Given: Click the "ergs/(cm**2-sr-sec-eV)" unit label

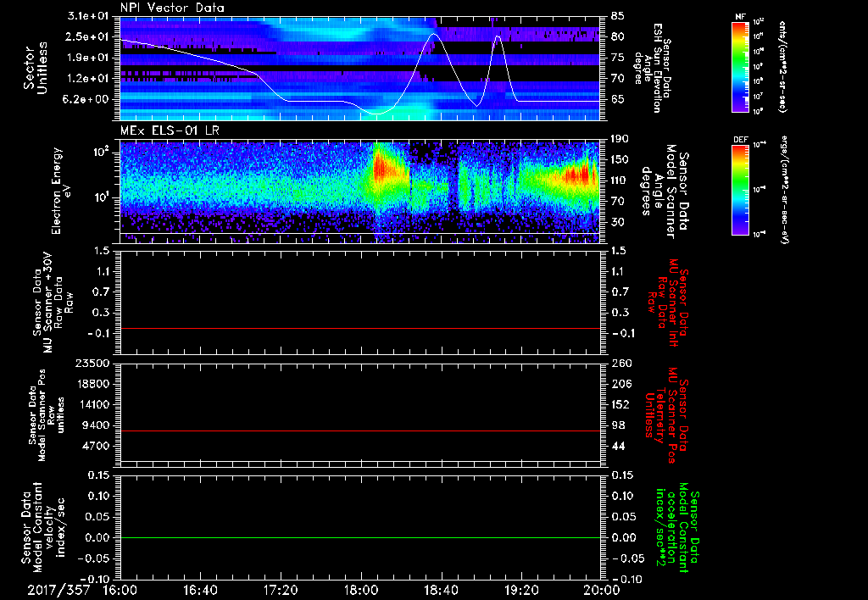Looking at the screenshot, I should (784, 189).
